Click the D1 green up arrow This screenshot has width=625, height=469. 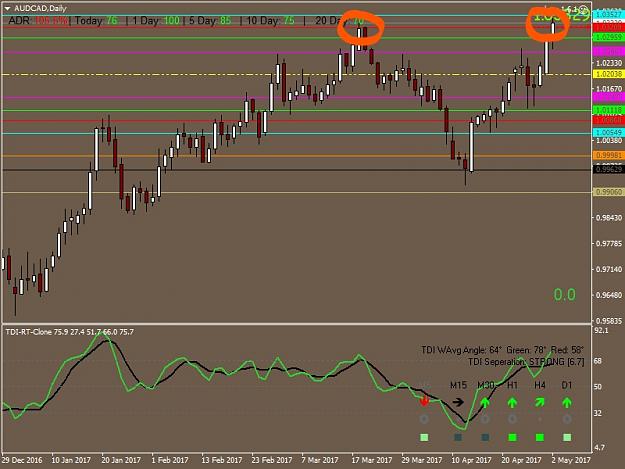point(567,402)
